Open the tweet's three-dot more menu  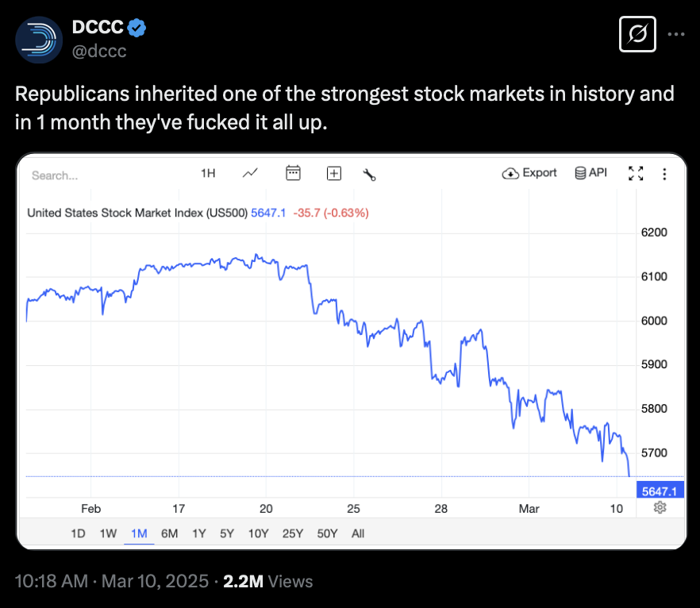coord(675,35)
